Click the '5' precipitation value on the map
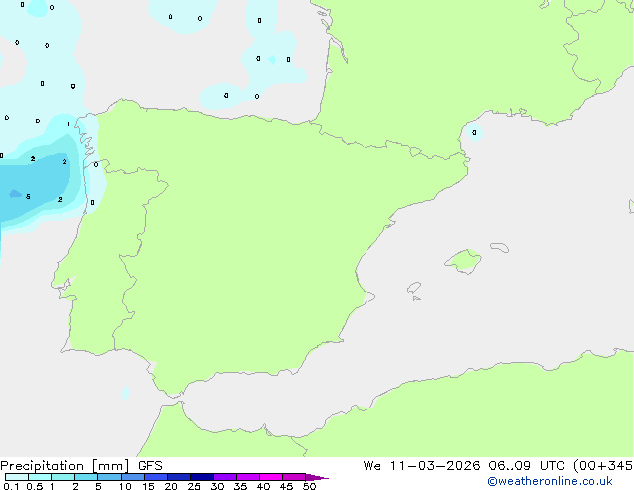Viewport: 634px width, 490px height. pyautogui.click(x=28, y=196)
